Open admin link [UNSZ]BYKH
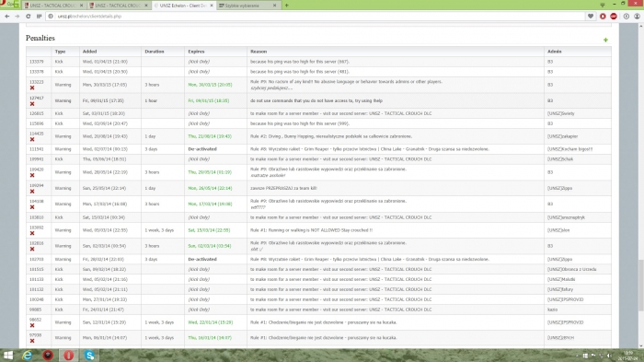Screen dimensions: 644x362 tap(560, 338)
